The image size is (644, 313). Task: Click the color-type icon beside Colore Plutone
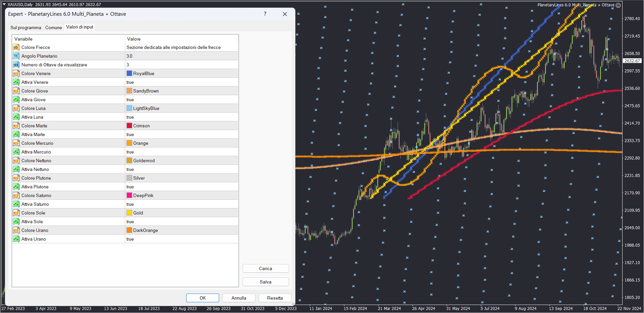tap(16, 178)
